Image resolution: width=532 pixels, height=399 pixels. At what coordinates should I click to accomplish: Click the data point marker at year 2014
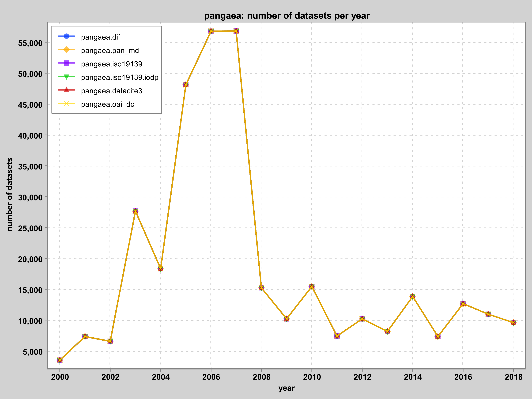coord(412,297)
